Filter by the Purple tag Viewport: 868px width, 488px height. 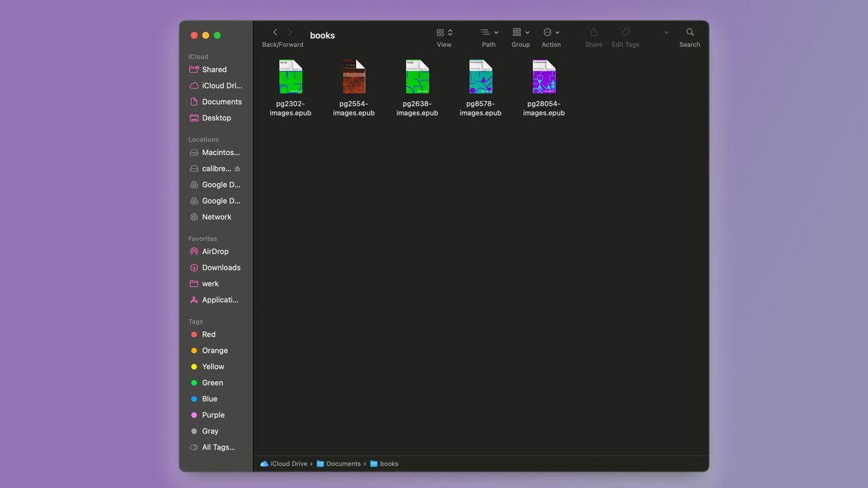(x=213, y=415)
